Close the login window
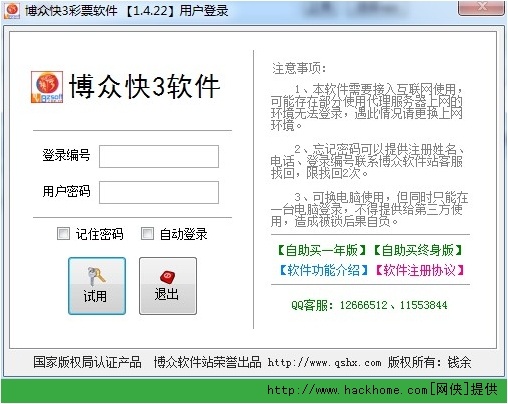This screenshot has width=508, height=404. 481,7
